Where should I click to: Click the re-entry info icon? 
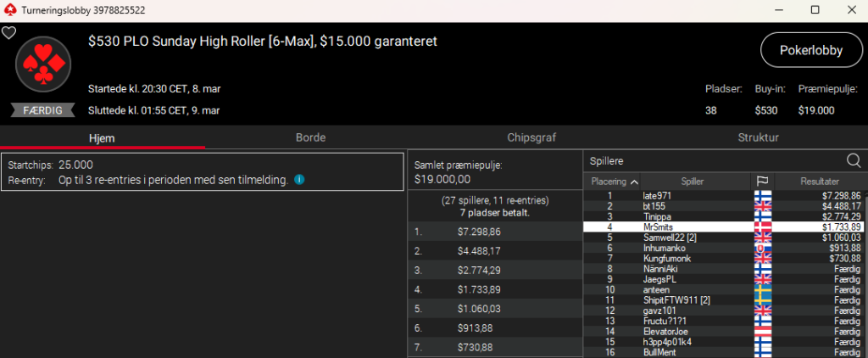coord(299,180)
